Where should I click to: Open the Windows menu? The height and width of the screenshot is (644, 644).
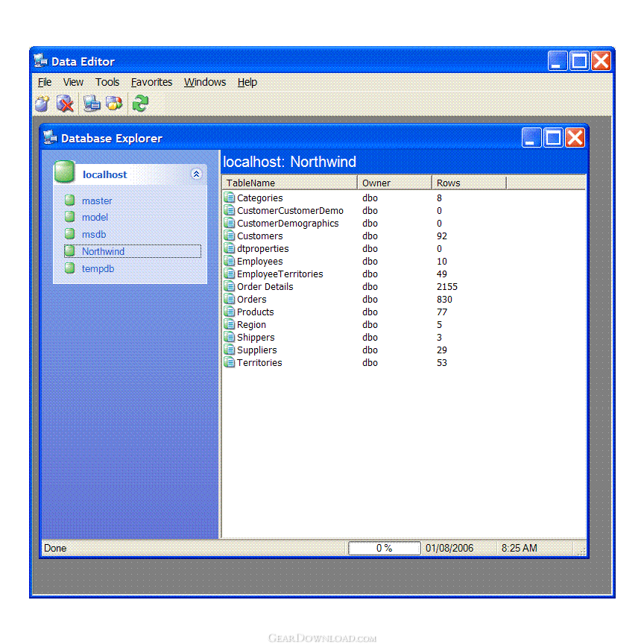[x=205, y=82]
